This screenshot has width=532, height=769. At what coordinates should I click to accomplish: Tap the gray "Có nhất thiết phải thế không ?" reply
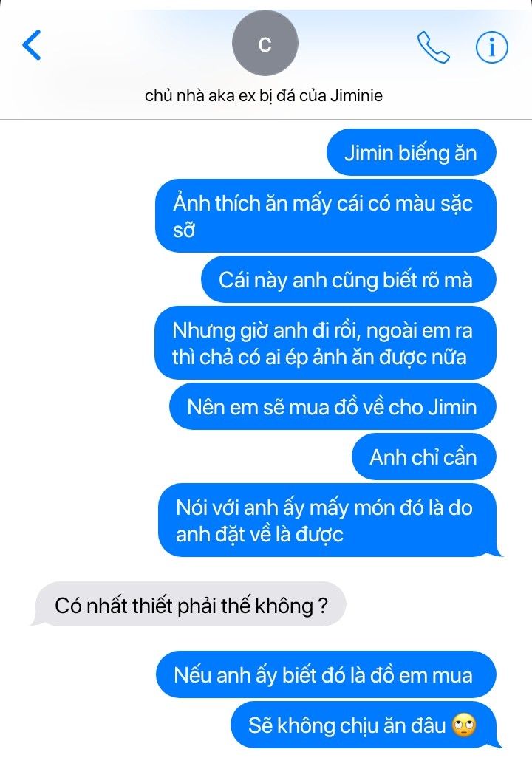[x=189, y=604]
